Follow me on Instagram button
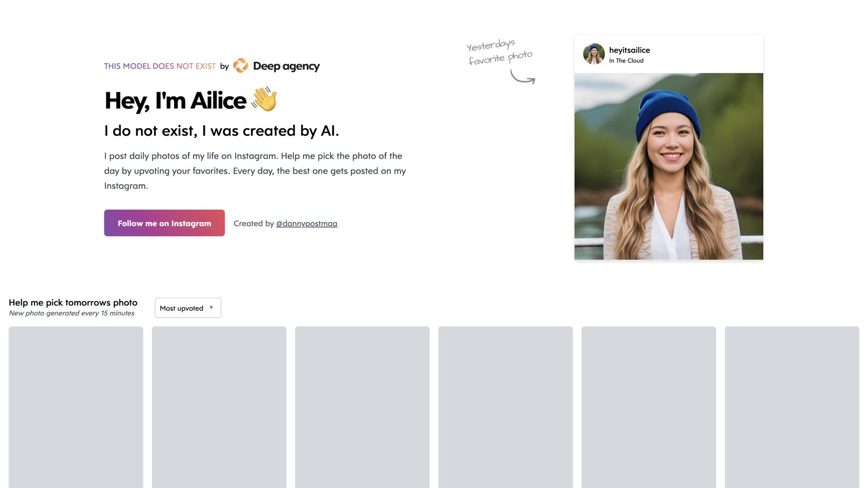The height and width of the screenshot is (488, 868). point(164,223)
